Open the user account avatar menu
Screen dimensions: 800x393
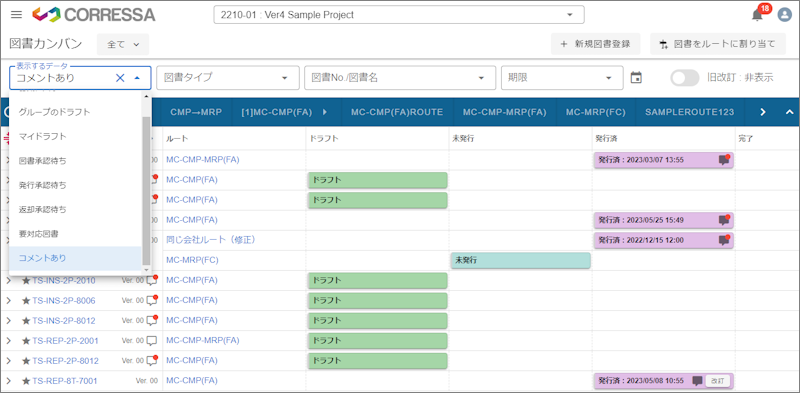click(784, 15)
